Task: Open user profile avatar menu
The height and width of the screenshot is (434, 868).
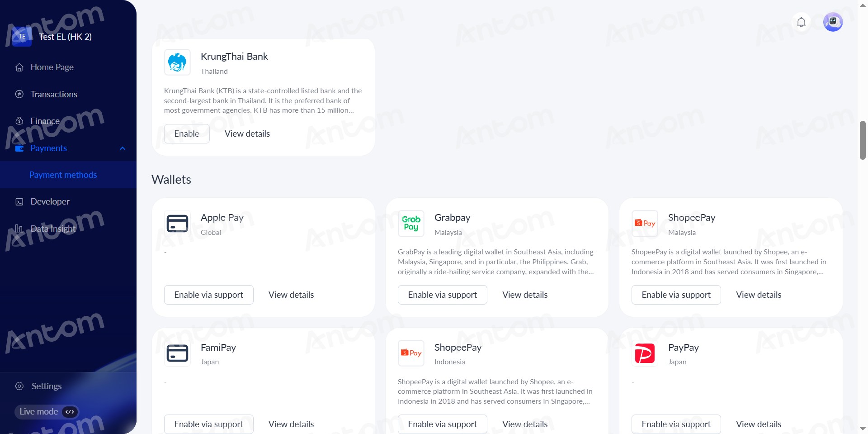Action: [833, 22]
